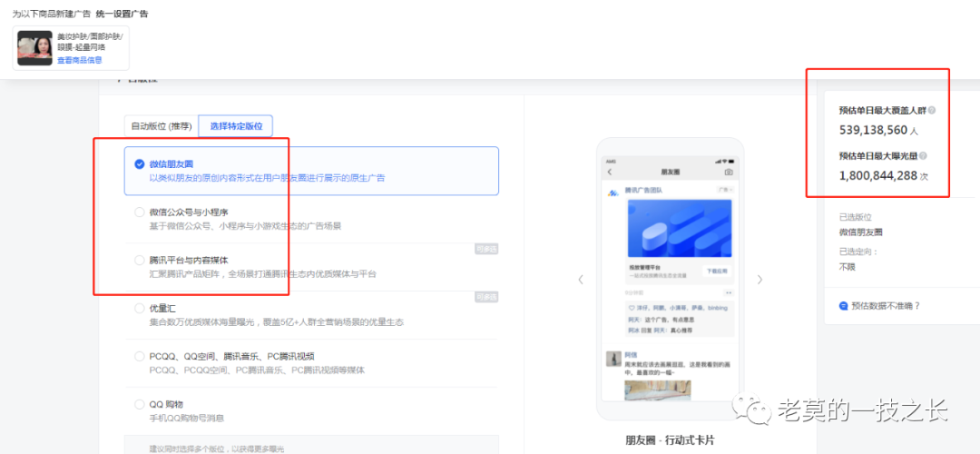The height and width of the screenshot is (454, 980).
Task: Click the 可多选 badge above 优量汇
Action: pos(486,297)
